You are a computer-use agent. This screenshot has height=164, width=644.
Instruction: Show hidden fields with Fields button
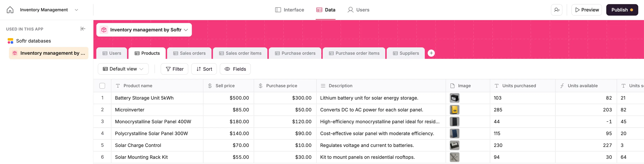click(x=235, y=69)
